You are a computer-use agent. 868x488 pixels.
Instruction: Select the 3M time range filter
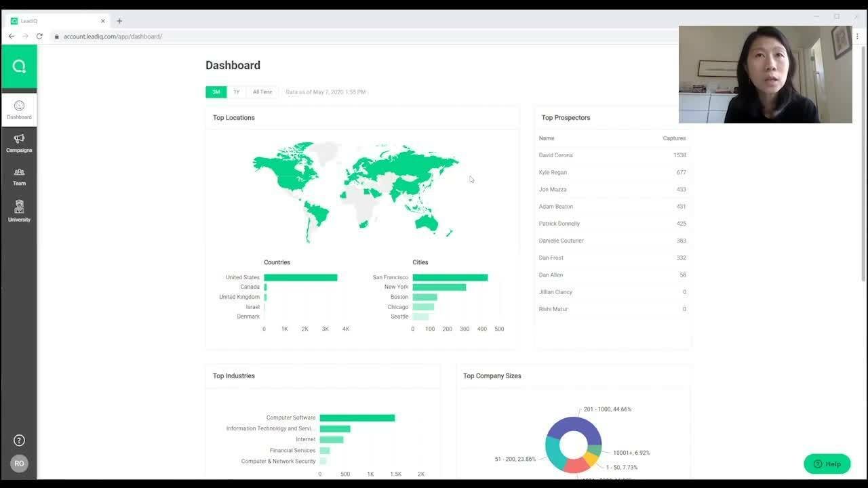(216, 91)
